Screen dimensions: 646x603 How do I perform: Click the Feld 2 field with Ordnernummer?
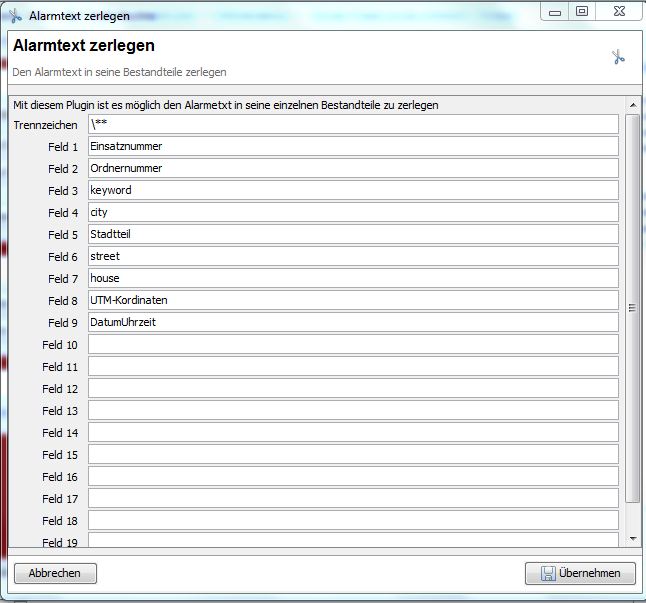coord(353,168)
